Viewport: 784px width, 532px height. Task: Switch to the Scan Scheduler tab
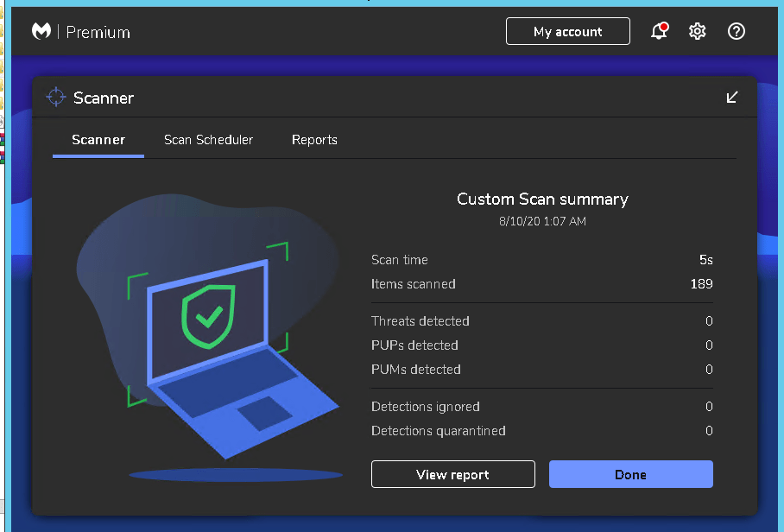pos(208,140)
